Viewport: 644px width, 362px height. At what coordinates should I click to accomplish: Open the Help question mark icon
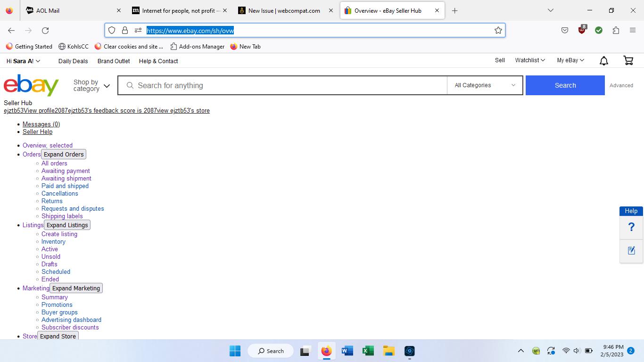point(631,227)
